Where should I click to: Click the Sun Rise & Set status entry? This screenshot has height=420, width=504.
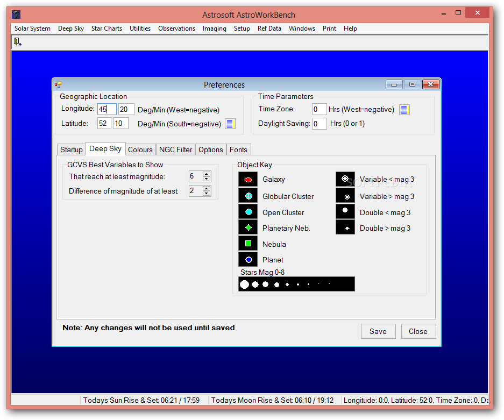141,401
